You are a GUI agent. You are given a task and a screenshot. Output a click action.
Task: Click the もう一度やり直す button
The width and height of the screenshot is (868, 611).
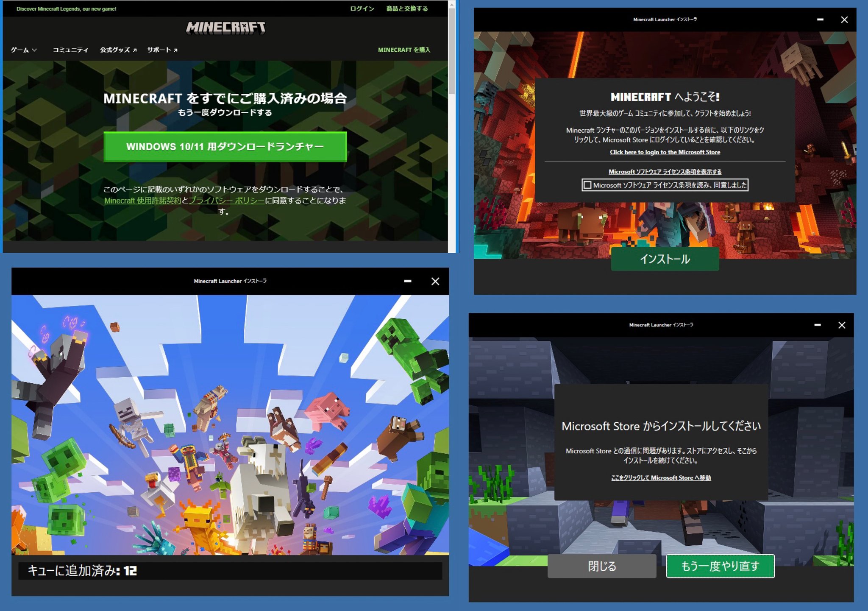(720, 566)
